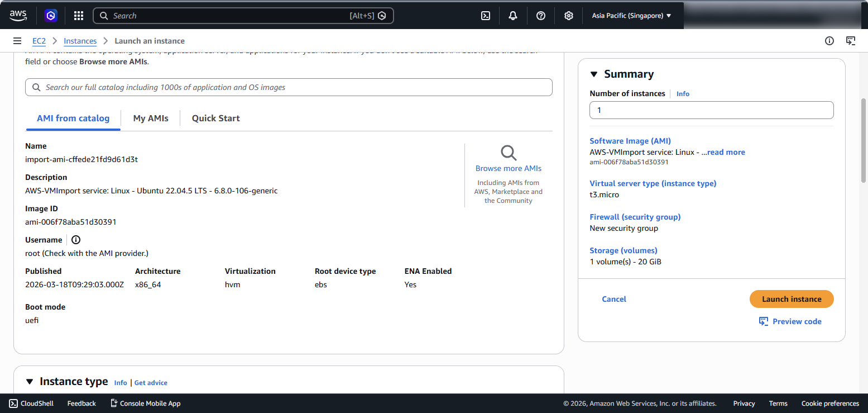The width and height of the screenshot is (868, 413).
Task: Open the info panel icon beside the breadcrumb
Action: 829,41
